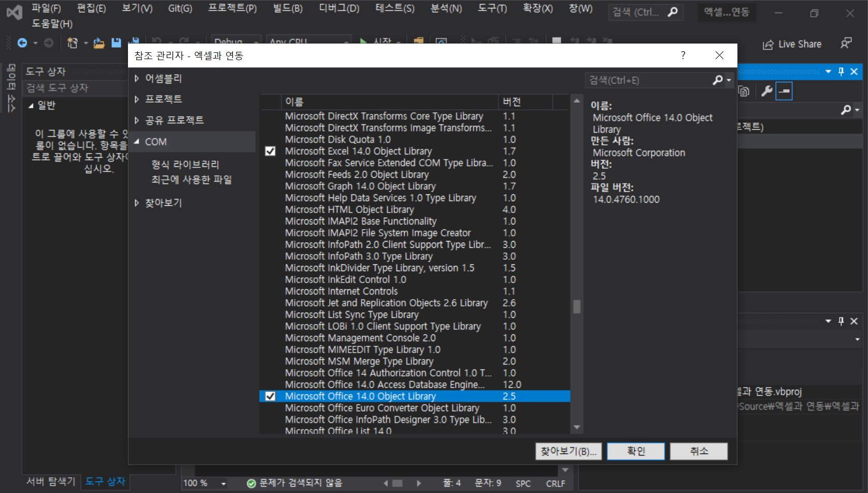Close the upper right panel

854,72
